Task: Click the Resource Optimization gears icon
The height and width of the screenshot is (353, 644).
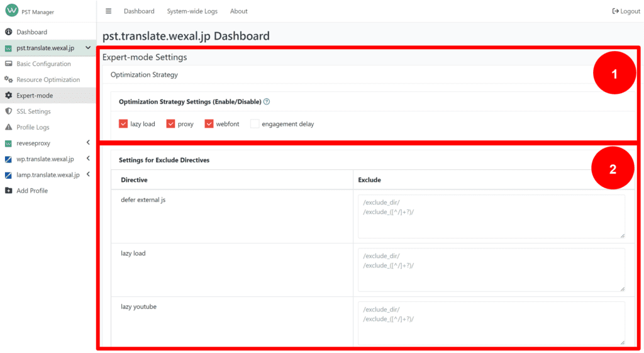Action: [8, 80]
